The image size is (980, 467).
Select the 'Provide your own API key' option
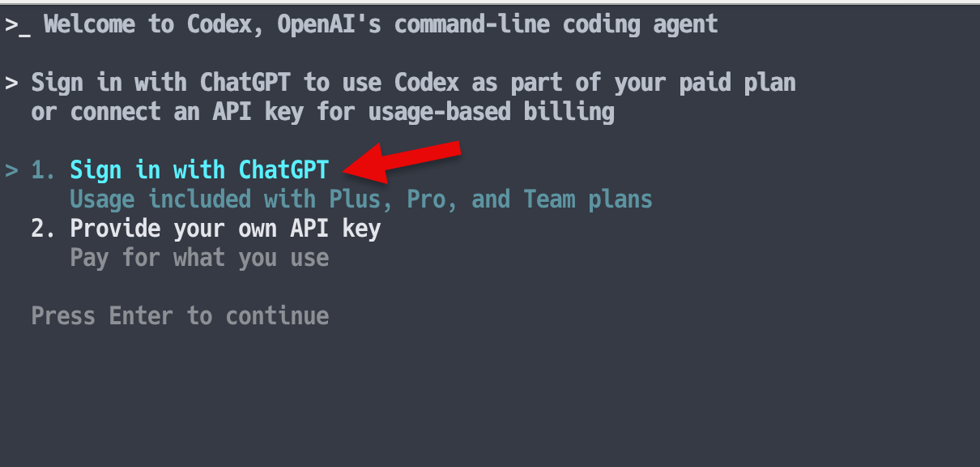[224, 228]
